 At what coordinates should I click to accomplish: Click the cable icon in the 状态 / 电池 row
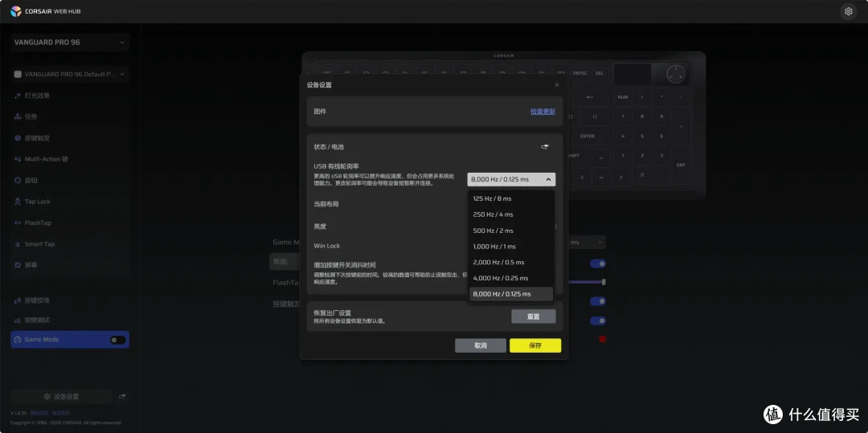pos(545,146)
